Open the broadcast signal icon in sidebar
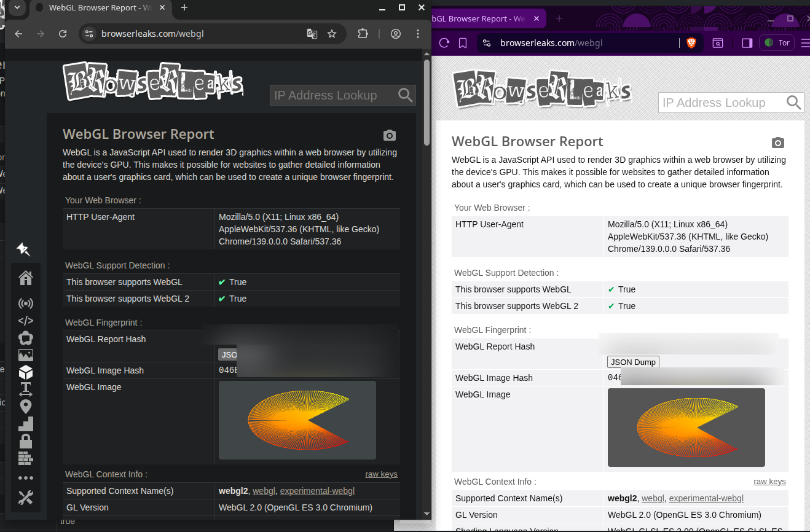This screenshot has width=810, height=532. (26, 303)
